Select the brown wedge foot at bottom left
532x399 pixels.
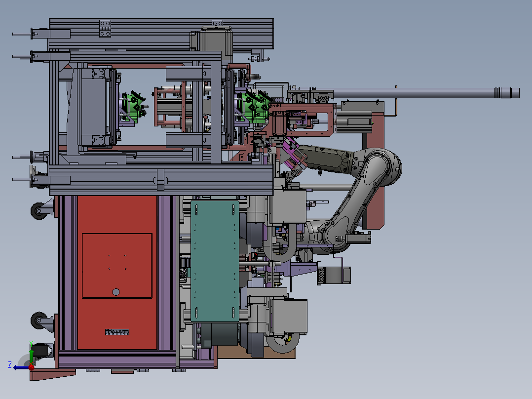(53, 374)
